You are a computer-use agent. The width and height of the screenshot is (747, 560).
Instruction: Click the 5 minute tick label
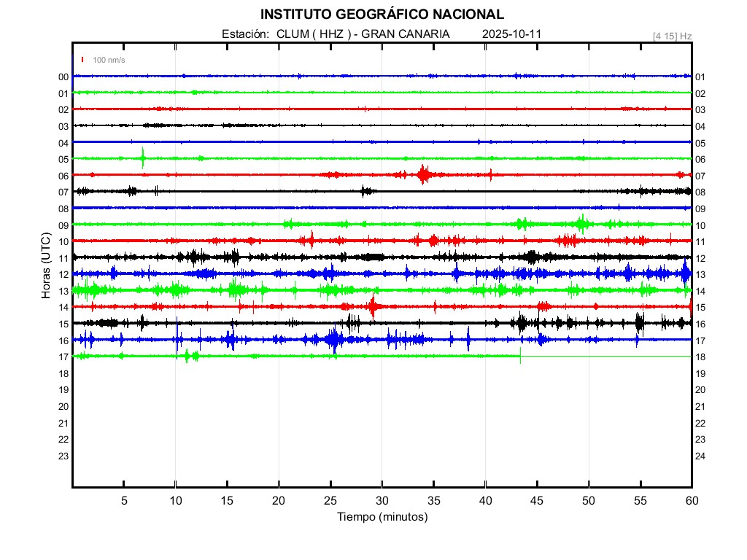pos(124,500)
